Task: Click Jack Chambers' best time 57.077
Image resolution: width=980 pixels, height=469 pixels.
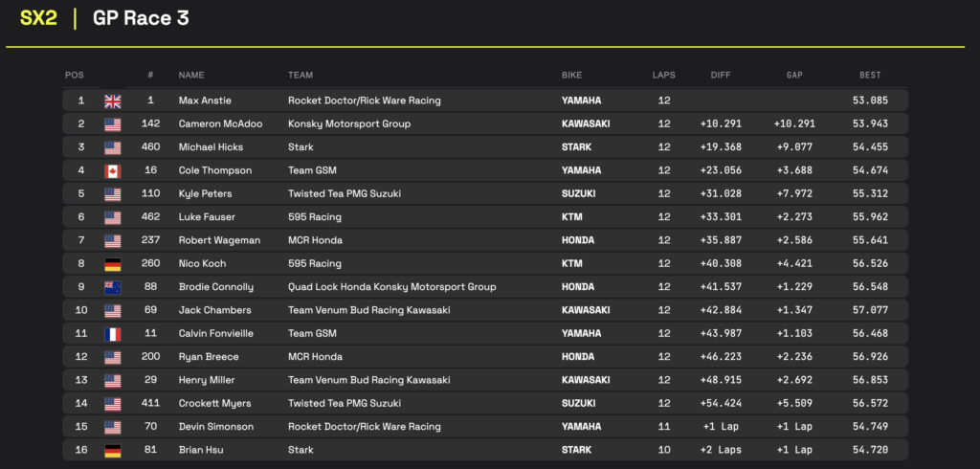Action: [870, 310]
